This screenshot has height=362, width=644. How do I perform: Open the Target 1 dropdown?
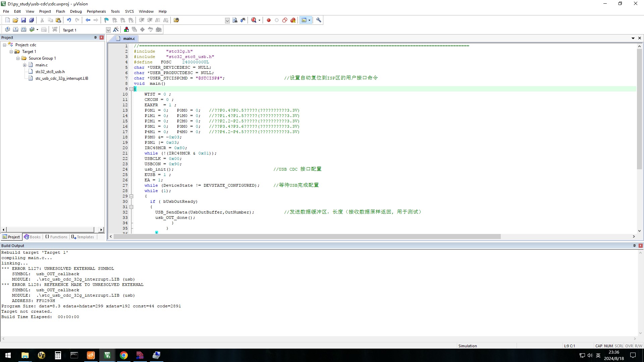(x=108, y=30)
